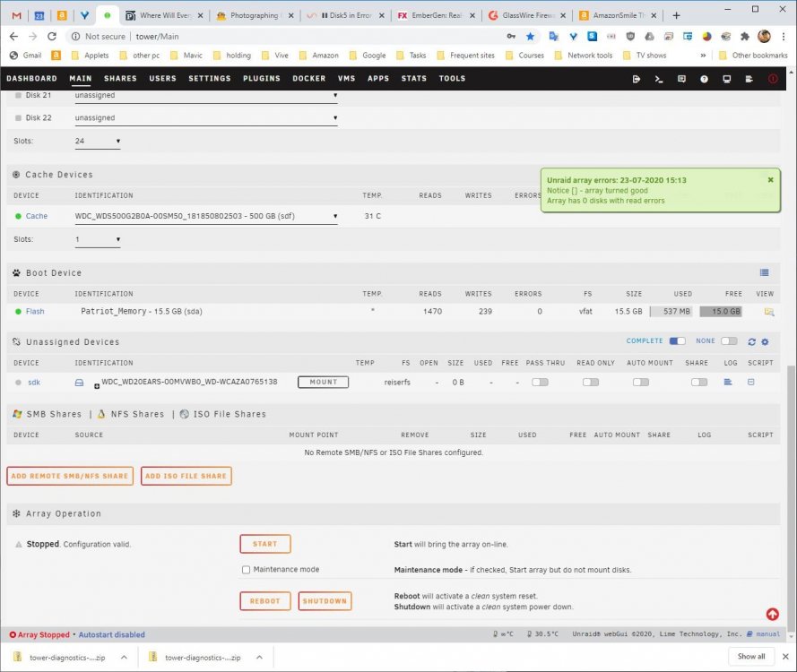Screen dimensions: 797x672
Task: Mount the sdk device
Action: (324, 382)
